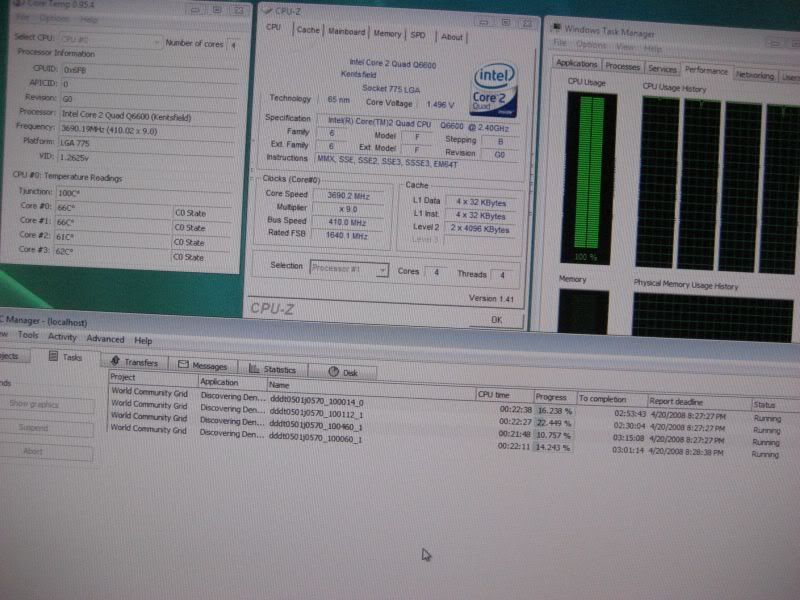Open the About tab in CPU-Z
800x600 pixels.
coord(452,37)
